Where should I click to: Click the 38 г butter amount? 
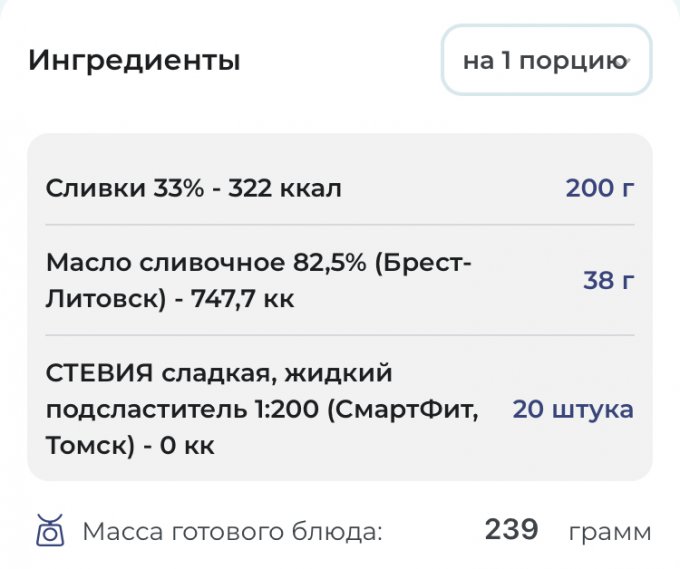(x=608, y=280)
